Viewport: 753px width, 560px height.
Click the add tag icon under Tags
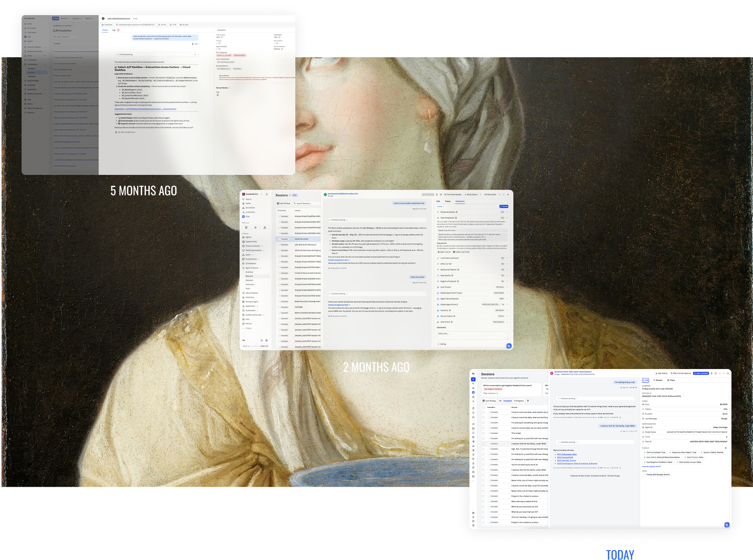pos(218,95)
